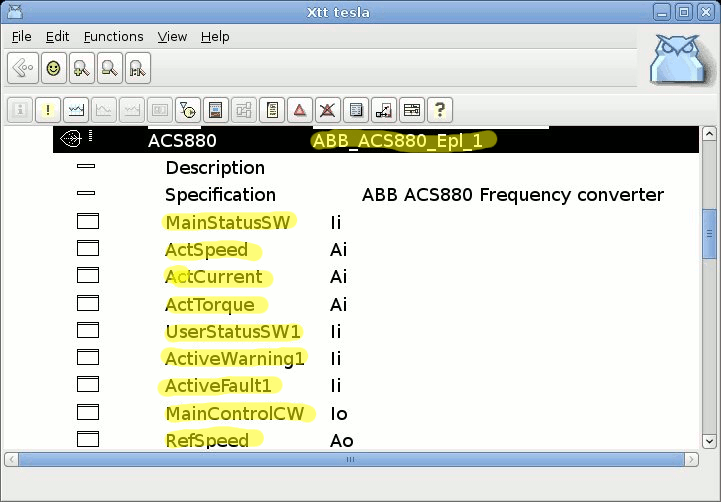The height and width of the screenshot is (502, 721).
Task: Maximize the Xtt tesla window
Action: click(684, 12)
